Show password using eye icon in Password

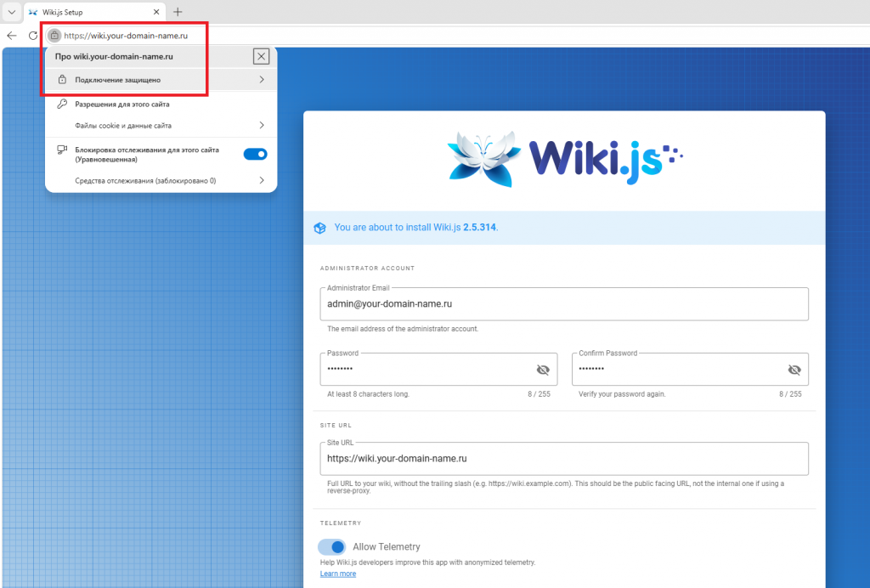tap(543, 370)
